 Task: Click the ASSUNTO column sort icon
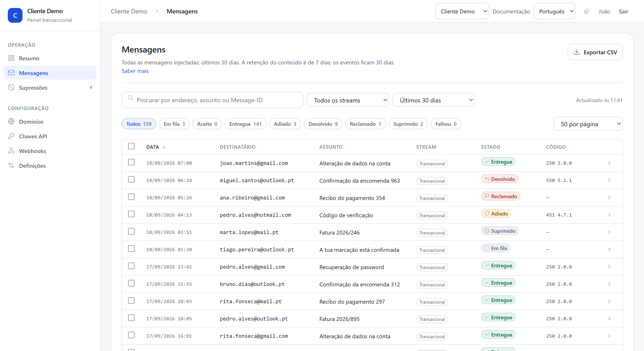tap(348, 147)
